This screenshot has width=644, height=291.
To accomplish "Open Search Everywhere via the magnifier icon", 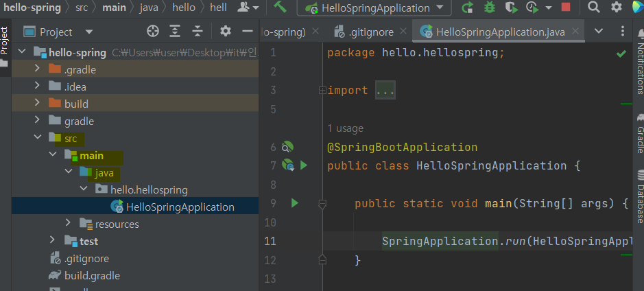I will (593, 7).
